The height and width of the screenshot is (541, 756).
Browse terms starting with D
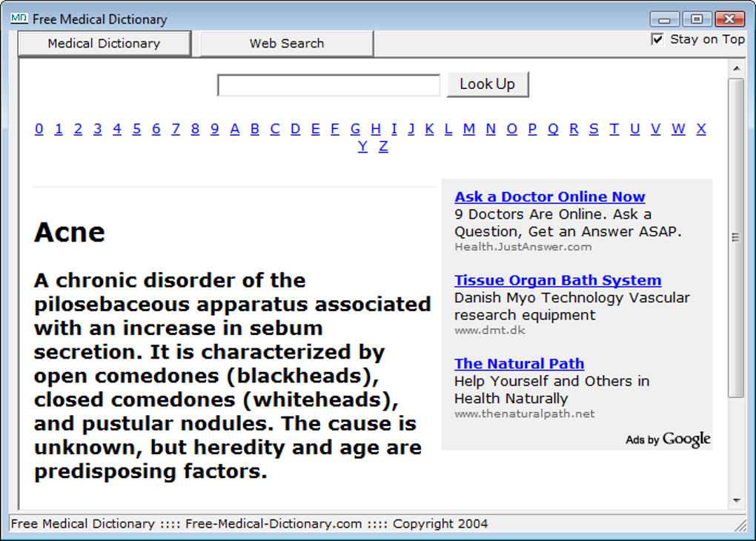coord(296,129)
